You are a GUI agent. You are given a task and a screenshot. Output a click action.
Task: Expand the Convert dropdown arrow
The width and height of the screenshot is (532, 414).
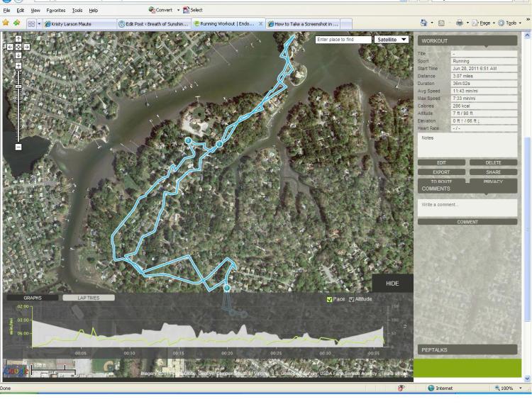click(180, 10)
